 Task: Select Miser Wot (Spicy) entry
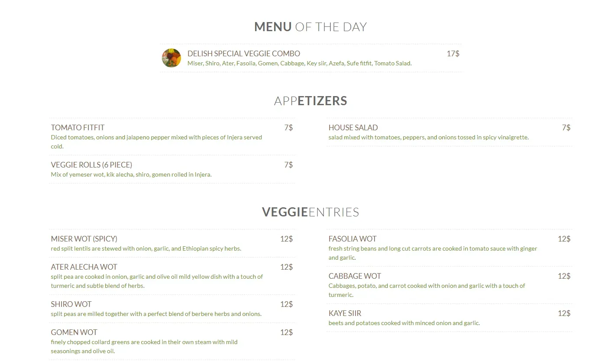(84, 239)
